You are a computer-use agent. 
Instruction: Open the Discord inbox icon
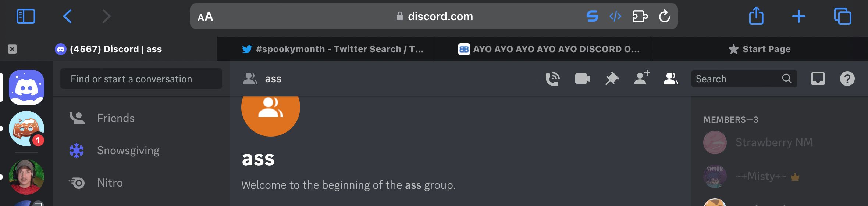818,79
